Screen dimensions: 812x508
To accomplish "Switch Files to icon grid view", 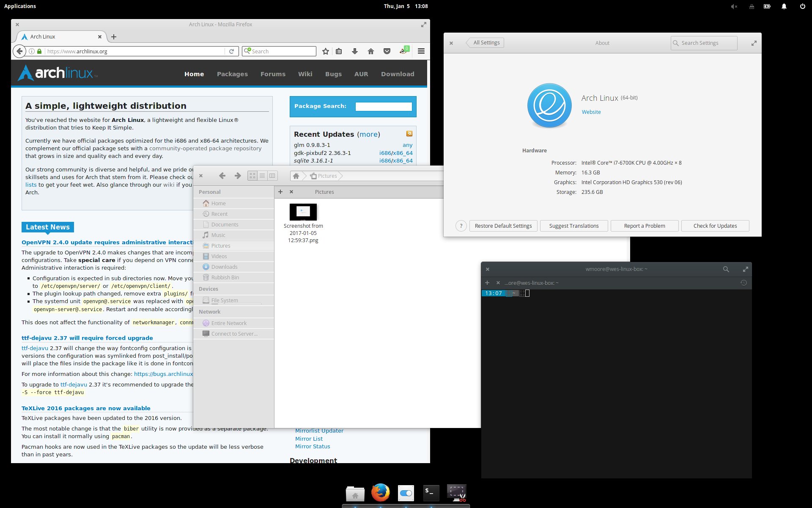I will [x=252, y=176].
